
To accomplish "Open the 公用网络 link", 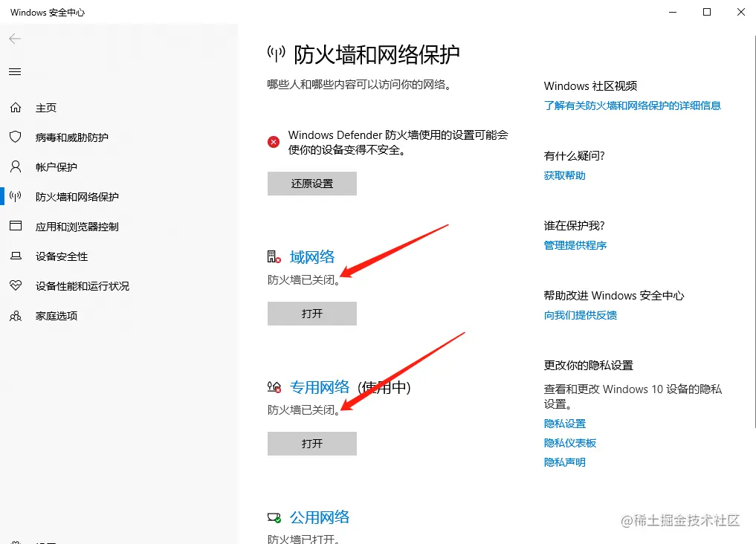I will (320, 517).
